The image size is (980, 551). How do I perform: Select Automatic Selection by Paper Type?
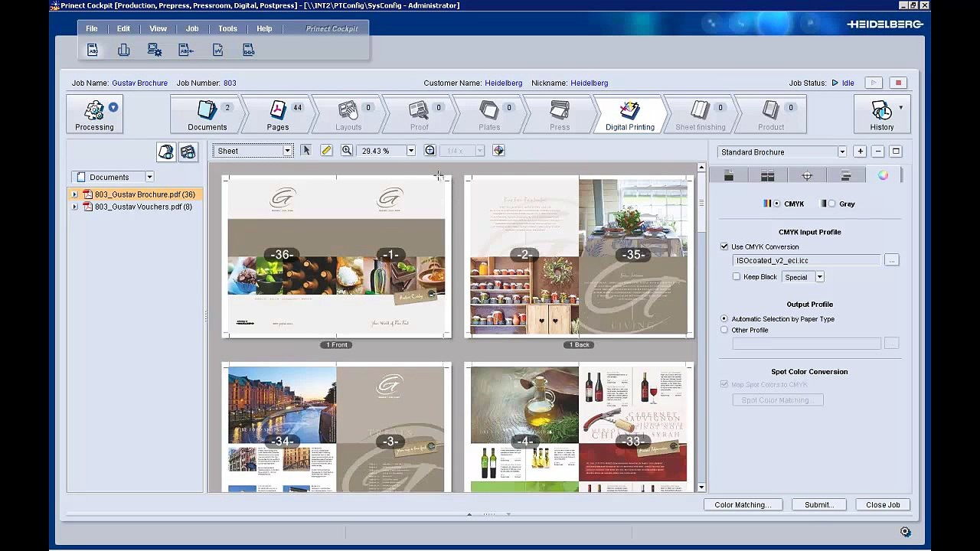(x=724, y=318)
